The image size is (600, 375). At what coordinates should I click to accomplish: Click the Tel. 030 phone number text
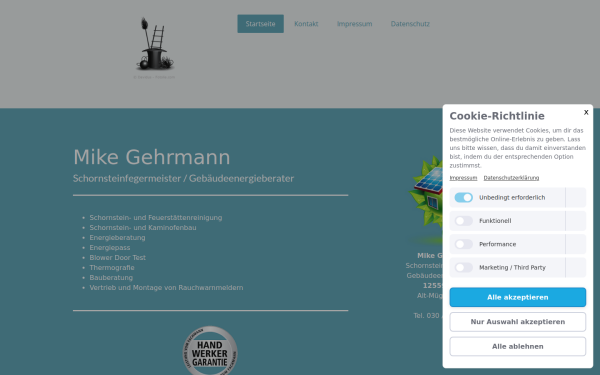(x=428, y=316)
